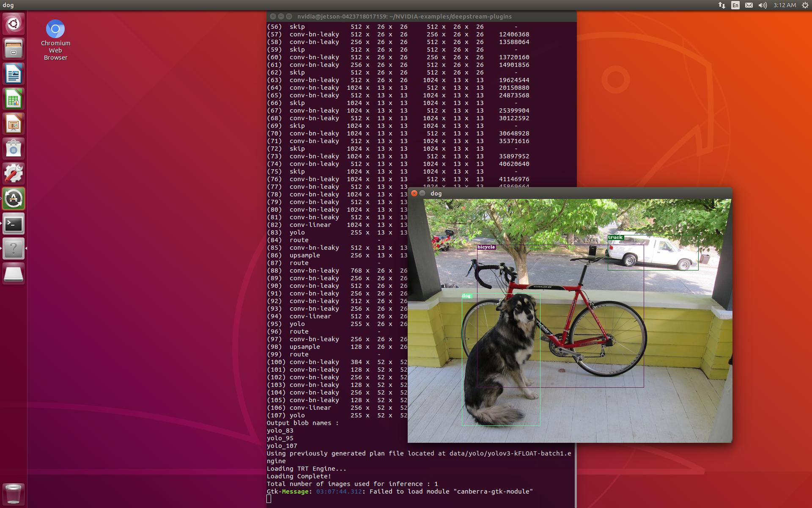Launch the Files manager from dock
Image resolution: width=812 pixels, height=508 pixels.
[14, 49]
